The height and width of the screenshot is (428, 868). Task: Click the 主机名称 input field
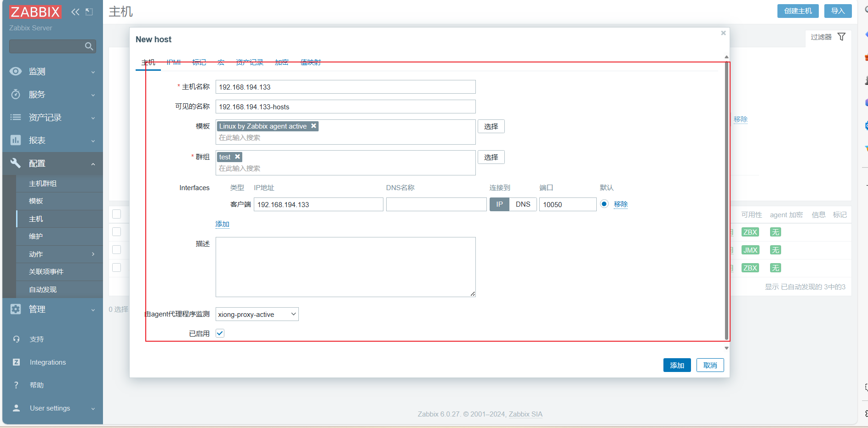[345, 87]
